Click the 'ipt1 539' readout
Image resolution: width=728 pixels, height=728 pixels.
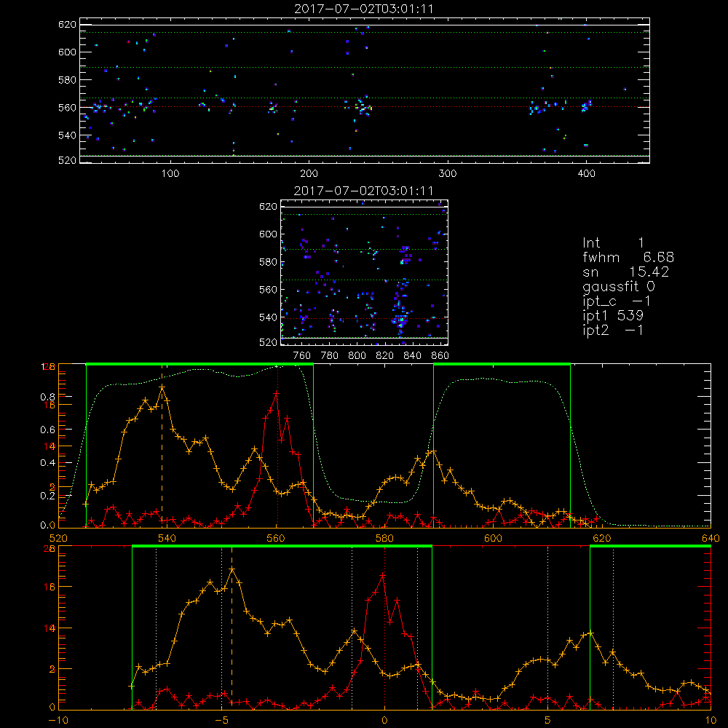[613, 316]
